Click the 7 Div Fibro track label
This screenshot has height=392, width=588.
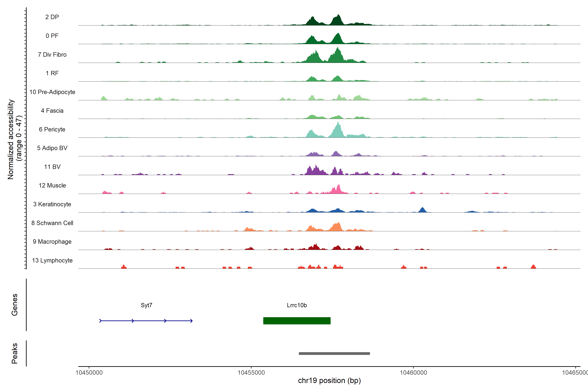pyautogui.click(x=52, y=55)
